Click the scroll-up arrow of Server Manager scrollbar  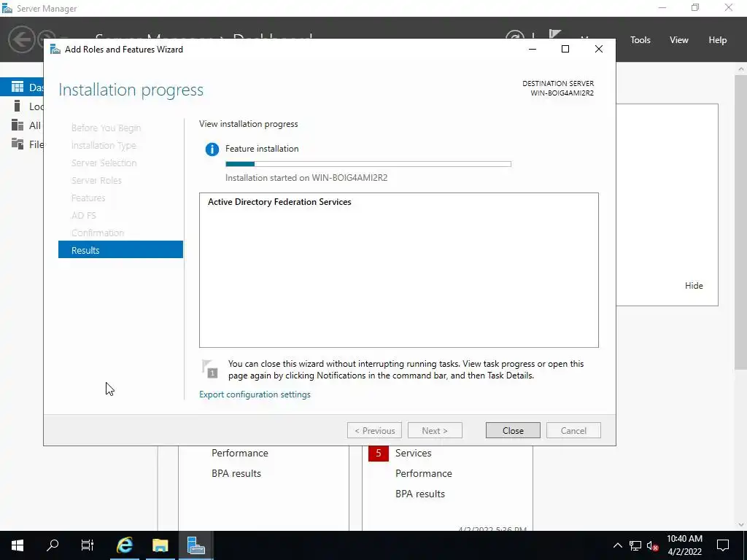click(741, 69)
